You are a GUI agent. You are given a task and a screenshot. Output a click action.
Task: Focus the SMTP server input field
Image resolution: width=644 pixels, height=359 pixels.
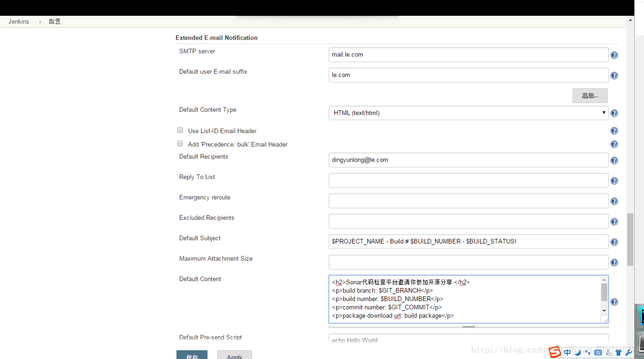click(x=468, y=55)
